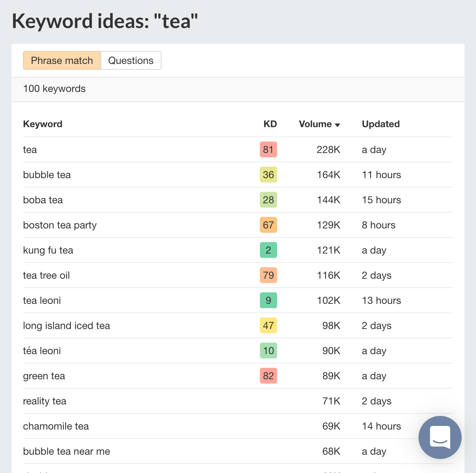
Task: Open the "long island iced tea" keyword
Action: 66,326
